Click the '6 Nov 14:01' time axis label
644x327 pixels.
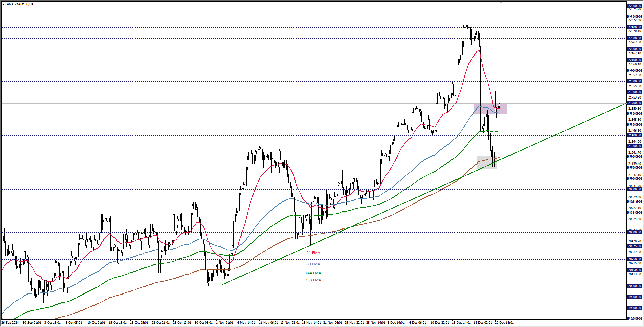click(246, 323)
